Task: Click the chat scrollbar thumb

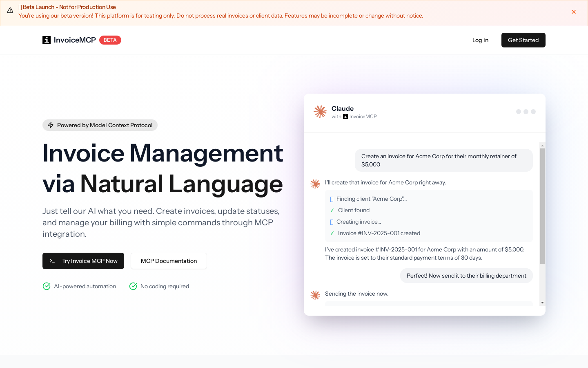Action: click(x=542, y=206)
